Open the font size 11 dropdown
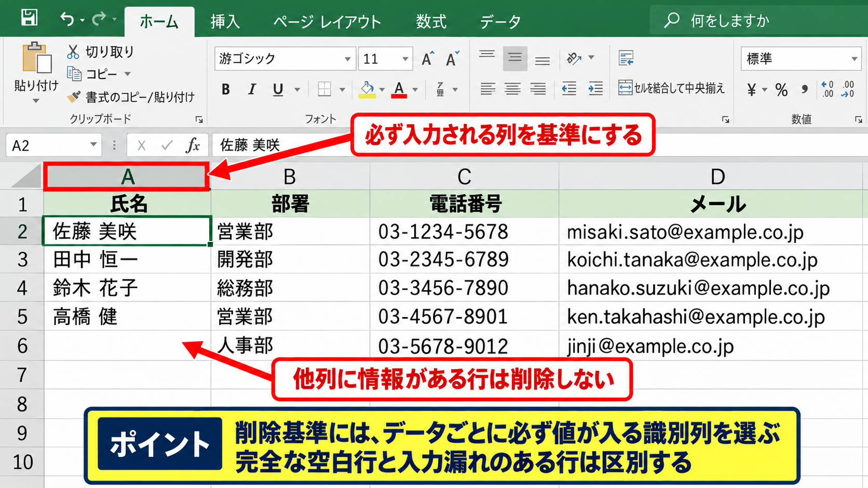 pyautogui.click(x=404, y=59)
